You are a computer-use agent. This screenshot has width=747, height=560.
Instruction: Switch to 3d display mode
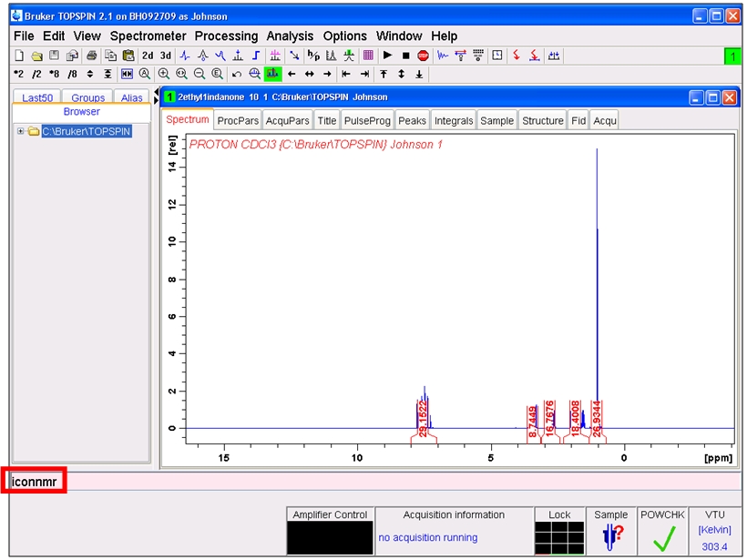pos(165,56)
